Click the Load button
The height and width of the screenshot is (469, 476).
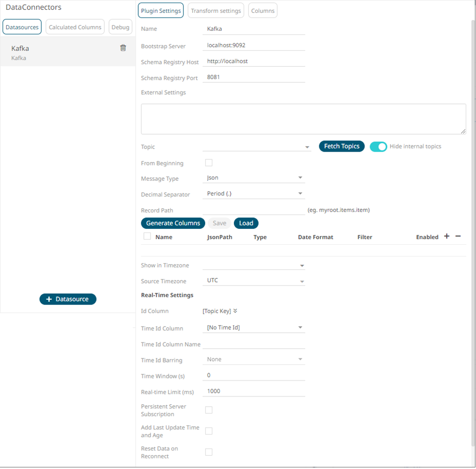[x=246, y=223]
